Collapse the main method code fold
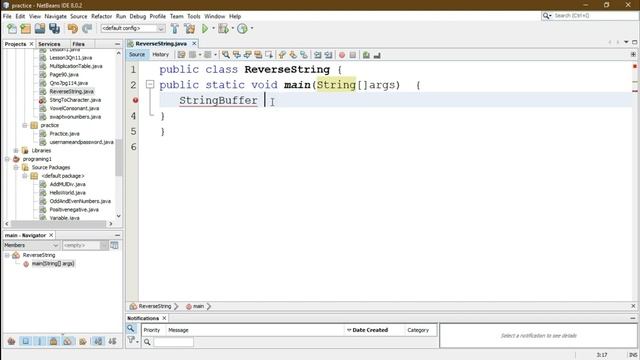Screen dimensions: 640x360 click(150, 84)
